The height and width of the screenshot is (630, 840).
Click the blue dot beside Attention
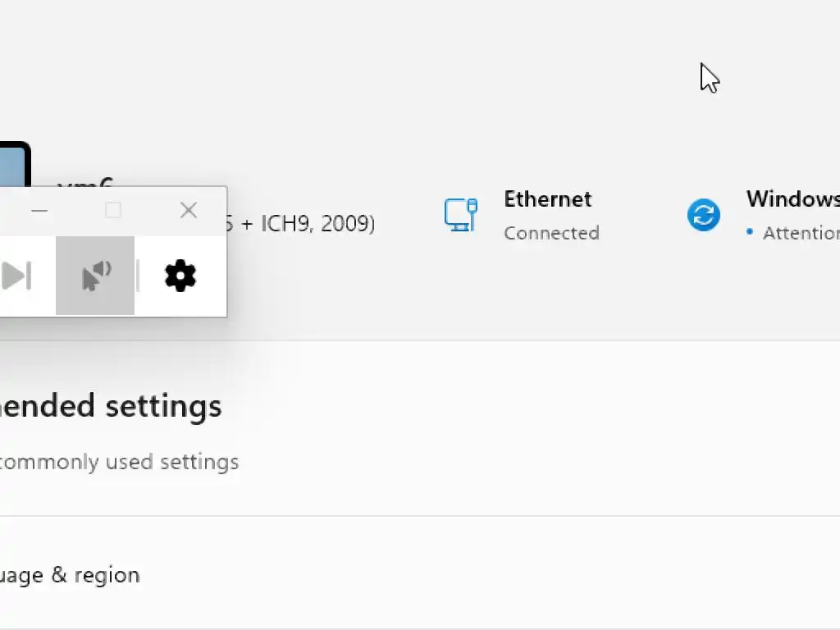coord(750,233)
